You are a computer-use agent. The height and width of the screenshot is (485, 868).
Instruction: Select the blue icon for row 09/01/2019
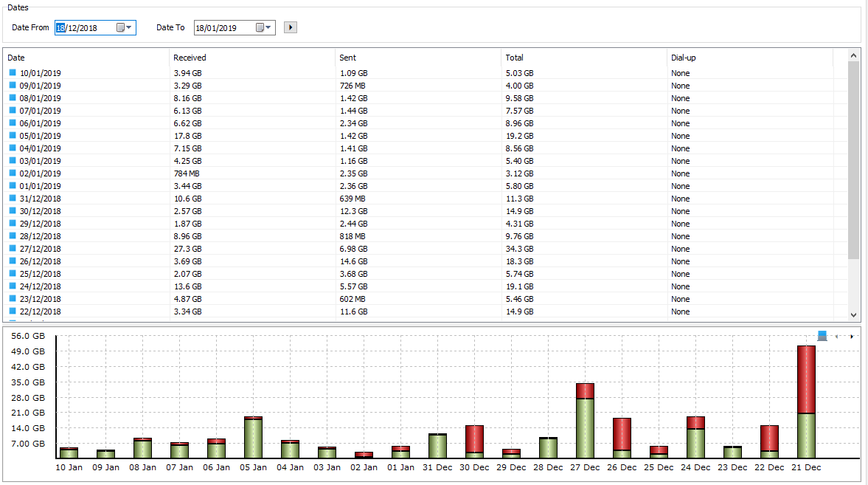[x=13, y=86]
